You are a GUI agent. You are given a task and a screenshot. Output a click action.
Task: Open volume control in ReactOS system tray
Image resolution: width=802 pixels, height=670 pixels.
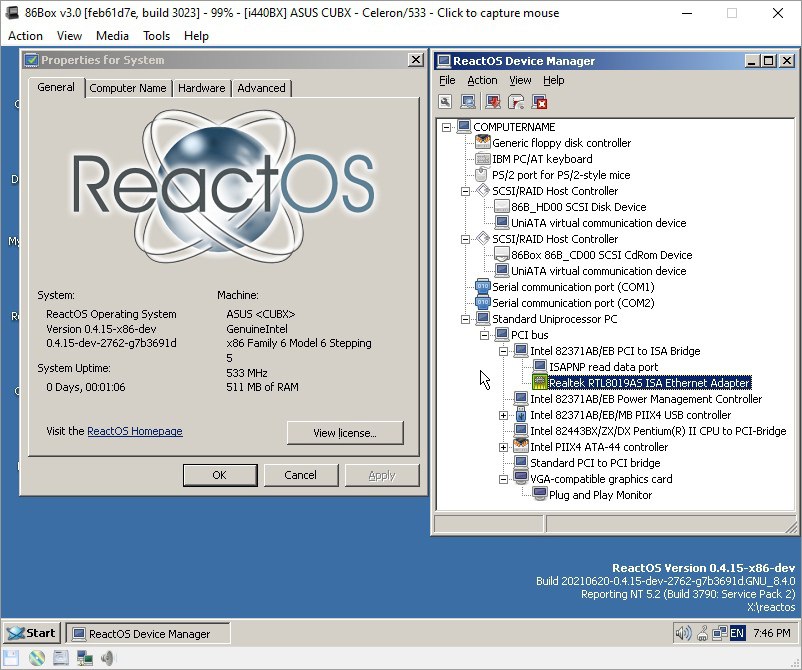(x=683, y=634)
